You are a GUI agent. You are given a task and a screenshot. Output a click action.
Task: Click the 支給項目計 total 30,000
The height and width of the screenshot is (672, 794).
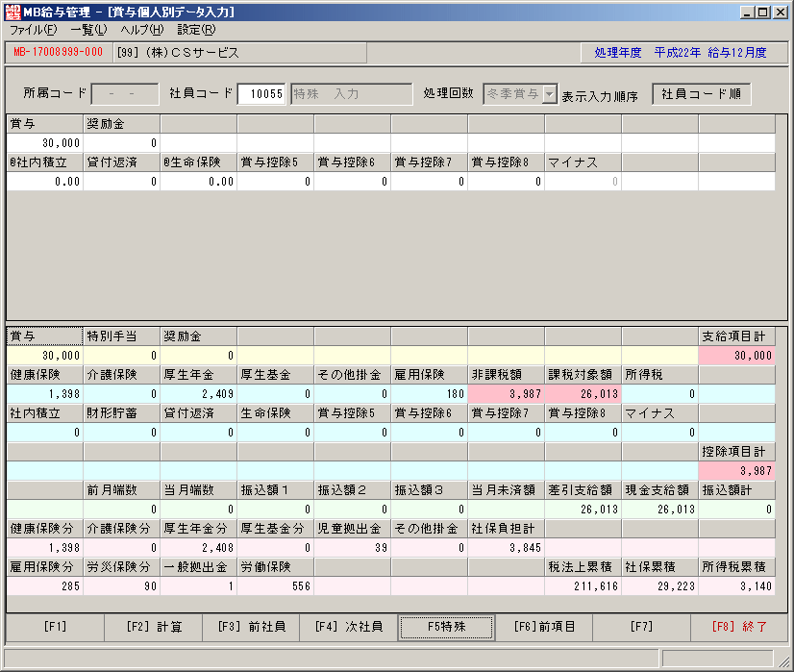point(736,356)
